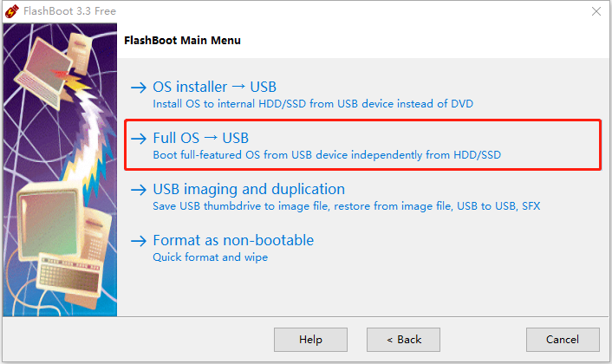
Task: Cancel the FlashBoot wizard
Action: (563, 340)
